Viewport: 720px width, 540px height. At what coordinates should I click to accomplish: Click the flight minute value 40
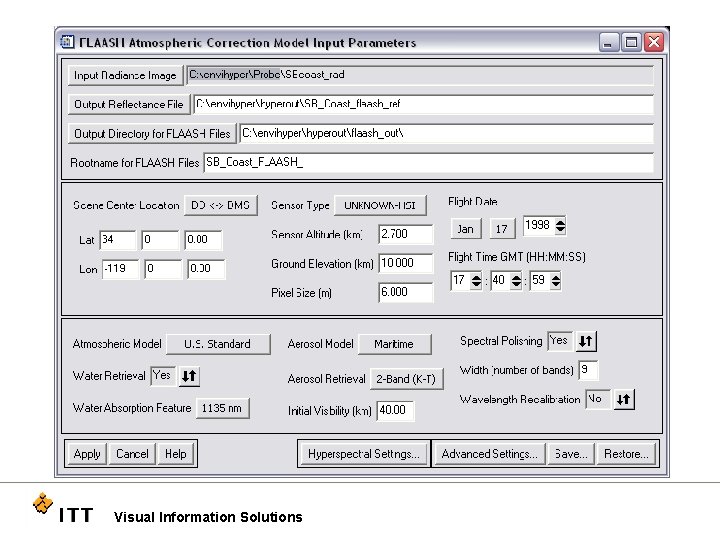point(501,281)
